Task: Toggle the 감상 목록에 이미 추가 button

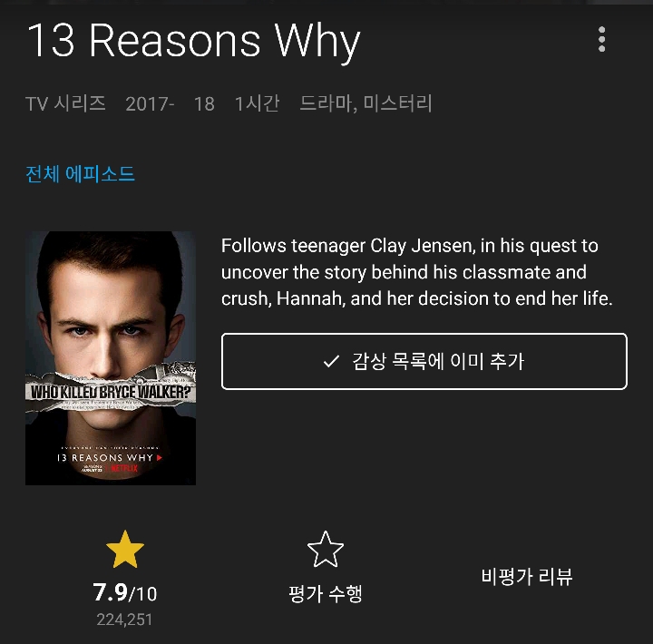Action: coord(424,361)
